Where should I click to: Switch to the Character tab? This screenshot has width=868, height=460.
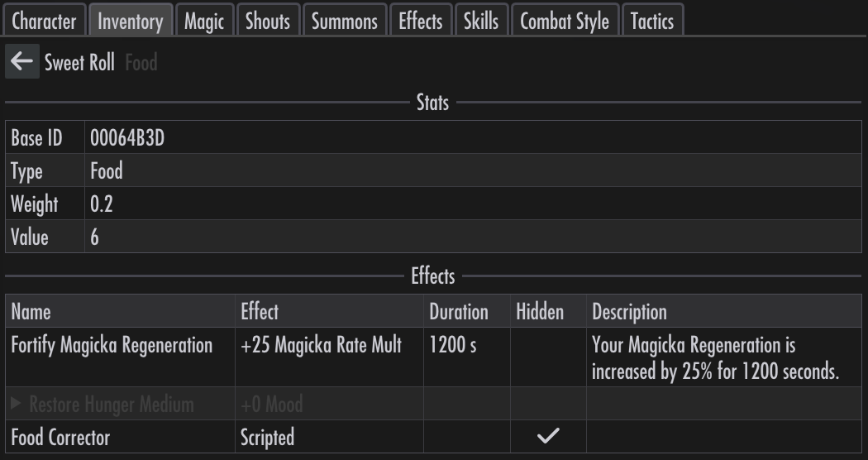click(45, 21)
